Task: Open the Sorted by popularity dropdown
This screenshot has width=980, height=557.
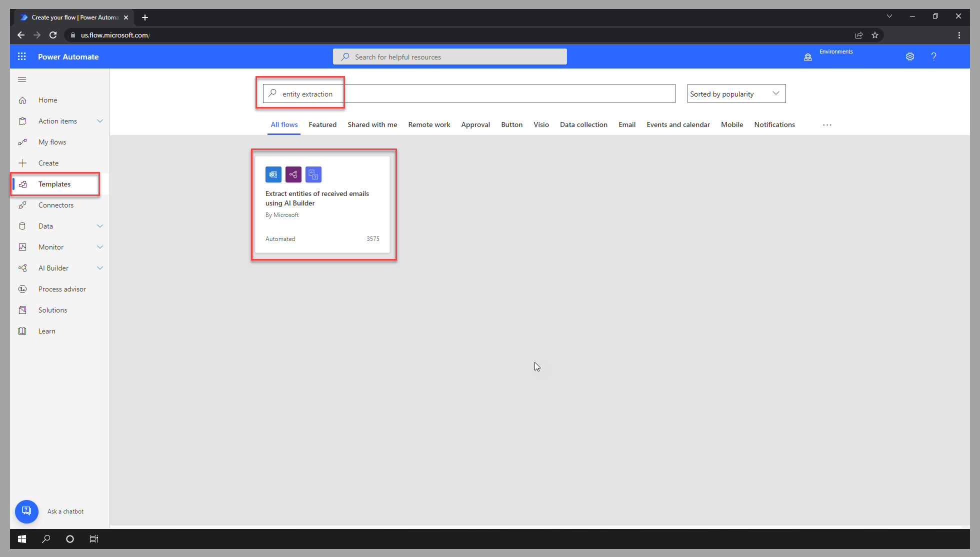Action: (x=736, y=93)
